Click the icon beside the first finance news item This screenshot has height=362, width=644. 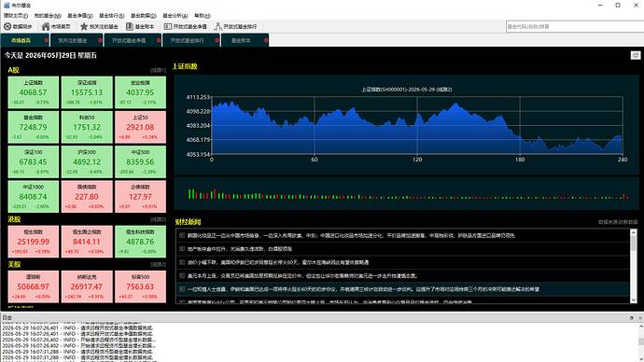coord(182,235)
